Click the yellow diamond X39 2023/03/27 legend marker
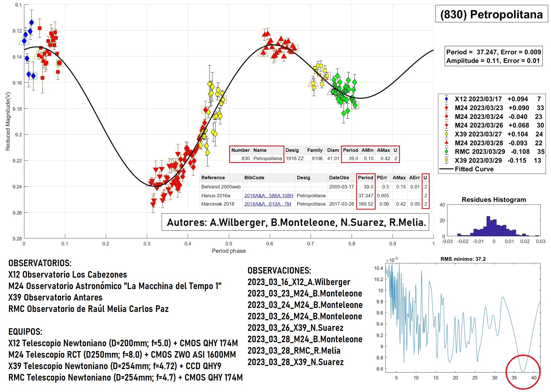Viewport: 551px width, 392px height. [446, 134]
